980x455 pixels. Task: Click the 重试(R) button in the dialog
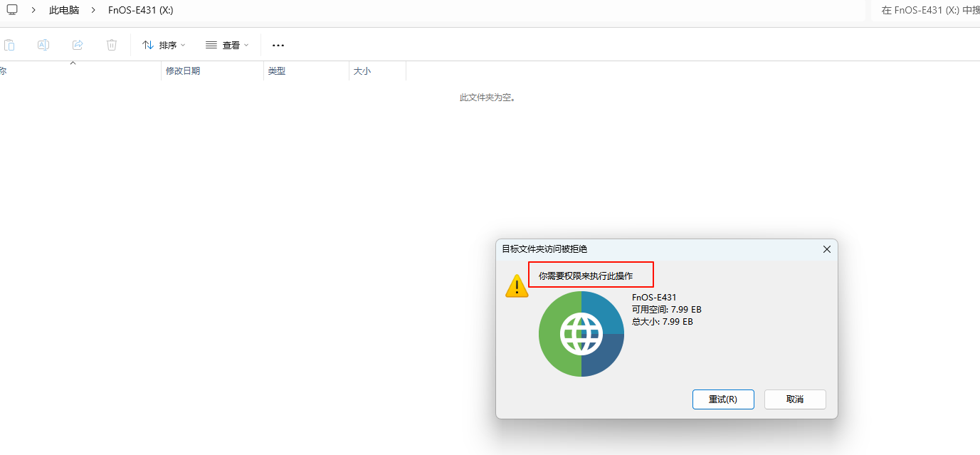pyautogui.click(x=723, y=399)
